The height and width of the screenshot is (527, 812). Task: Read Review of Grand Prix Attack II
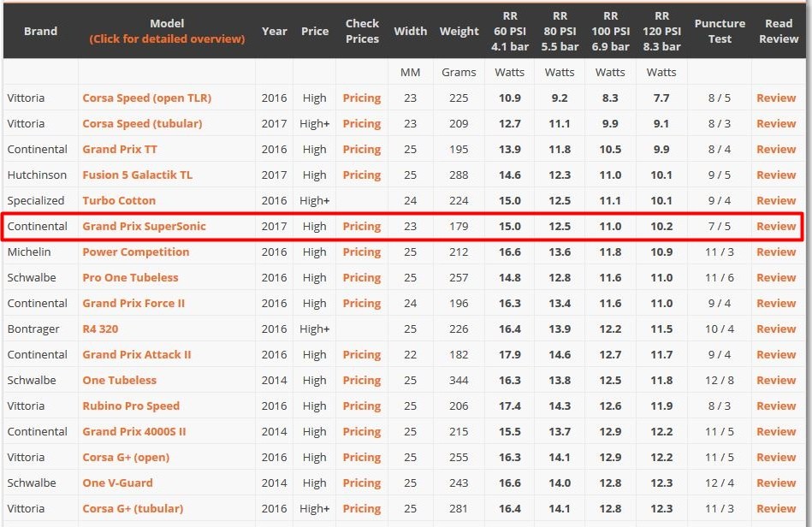click(x=776, y=354)
